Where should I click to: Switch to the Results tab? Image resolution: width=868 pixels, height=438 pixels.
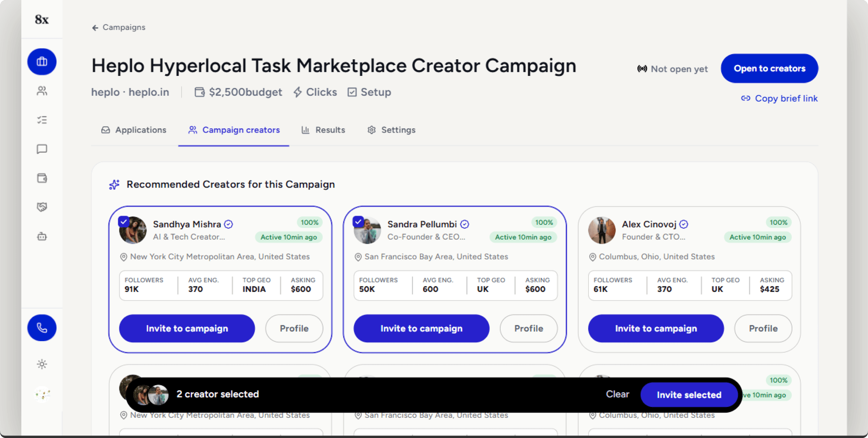coord(323,130)
